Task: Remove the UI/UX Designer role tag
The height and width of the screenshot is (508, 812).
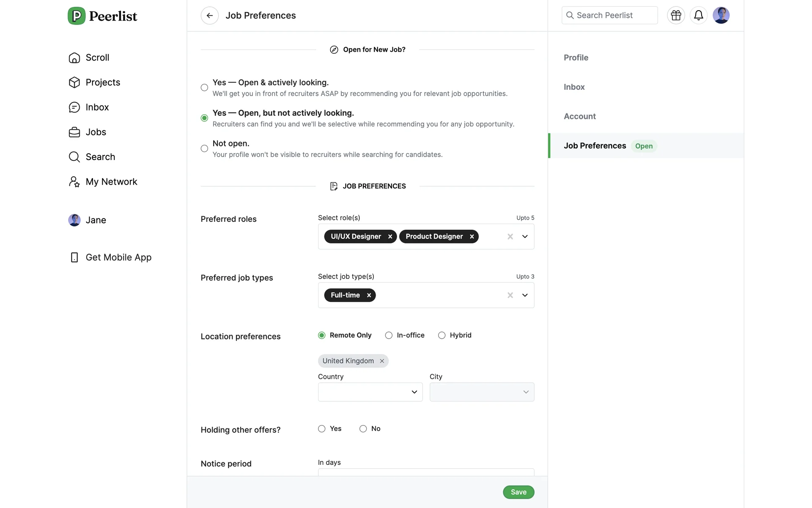Action: pos(390,237)
